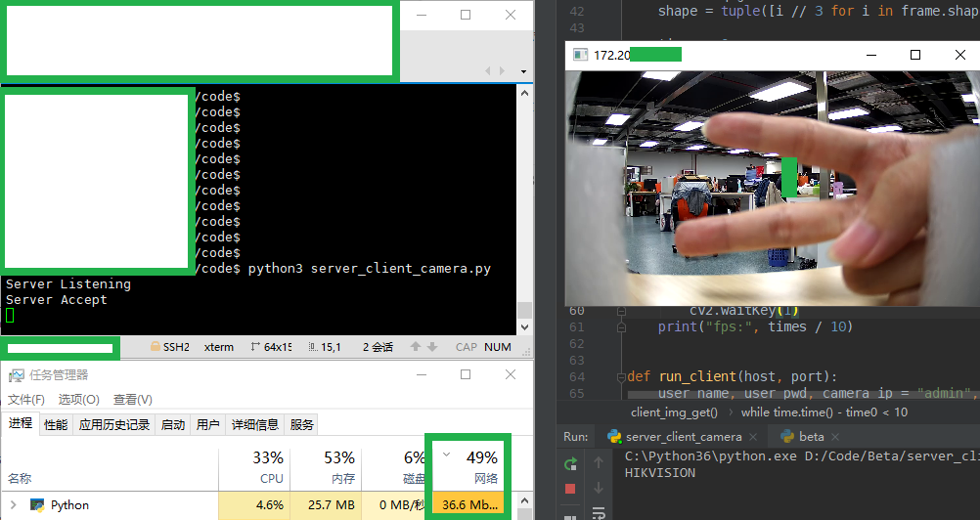Click line number 62 in the editor gutter
Viewport: 980px width, 520px height.
[x=576, y=344]
